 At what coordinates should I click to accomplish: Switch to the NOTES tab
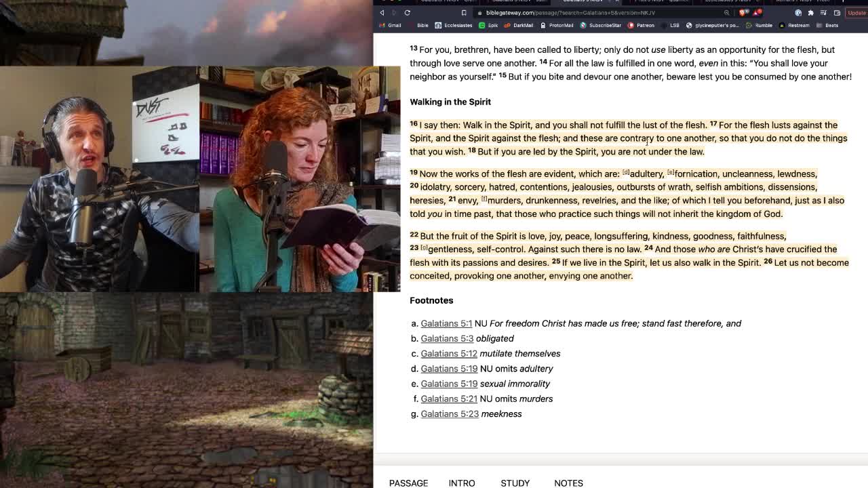click(x=568, y=483)
